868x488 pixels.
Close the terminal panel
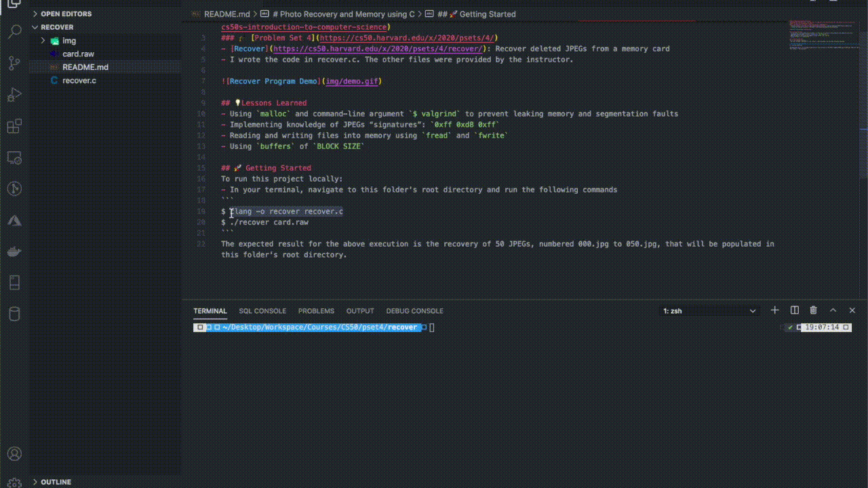coord(852,310)
